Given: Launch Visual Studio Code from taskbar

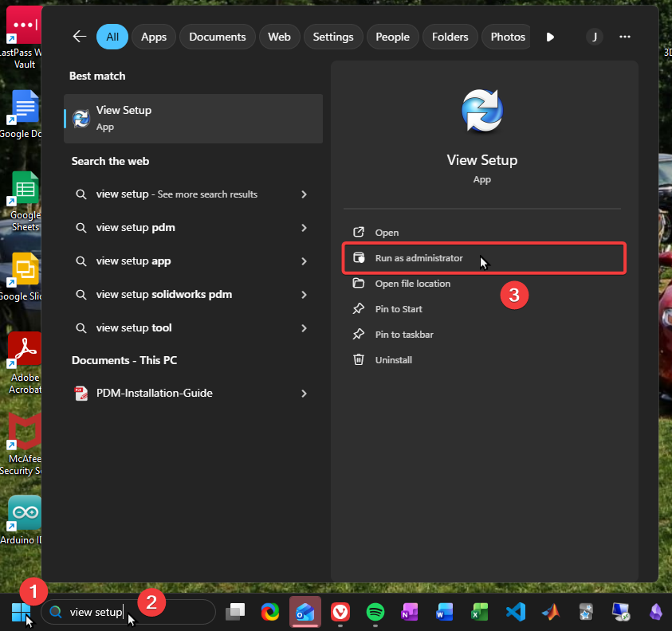Looking at the screenshot, I should point(515,612).
